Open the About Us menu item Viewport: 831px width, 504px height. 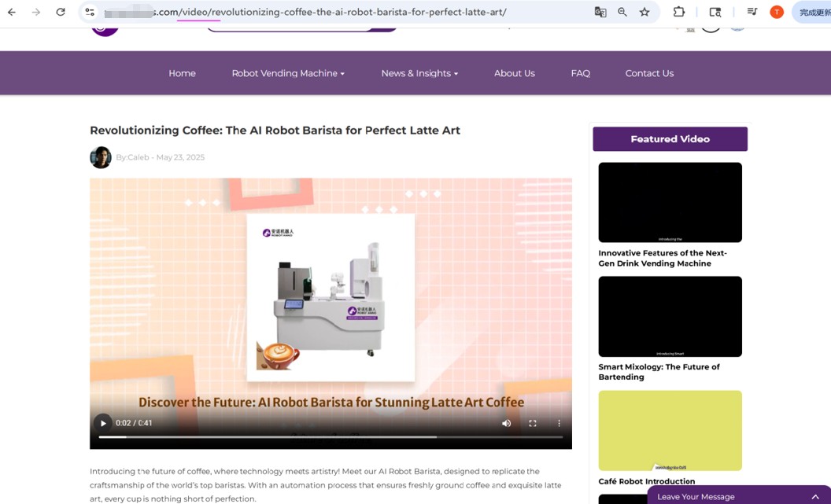click(514, 73)
